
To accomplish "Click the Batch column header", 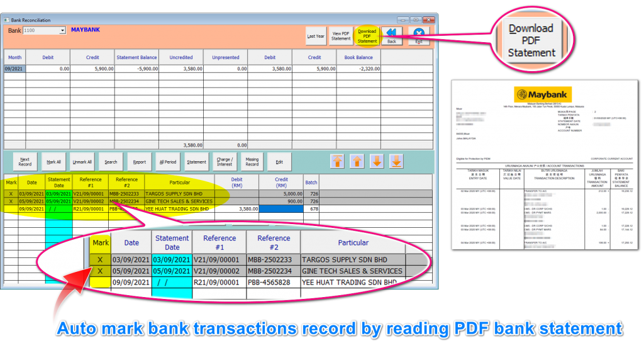I will [311, 183].
